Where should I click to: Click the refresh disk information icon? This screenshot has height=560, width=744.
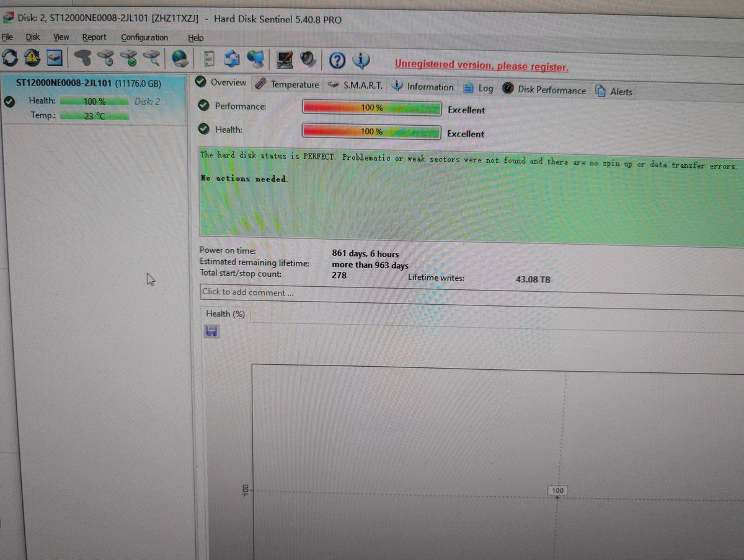pyautogui.click(x=10, y=58)
